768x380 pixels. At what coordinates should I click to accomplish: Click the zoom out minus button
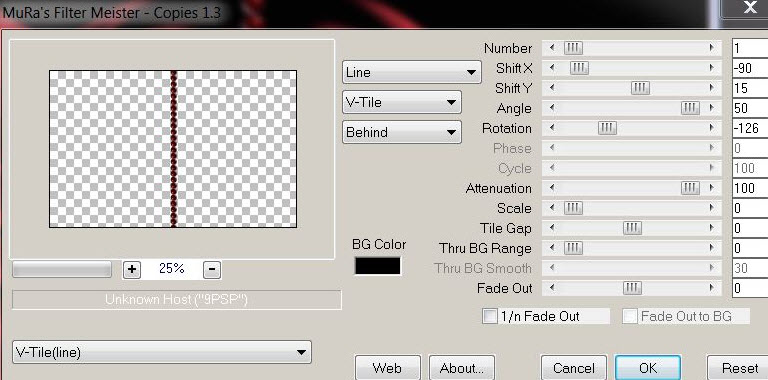[x=211, y=269]
